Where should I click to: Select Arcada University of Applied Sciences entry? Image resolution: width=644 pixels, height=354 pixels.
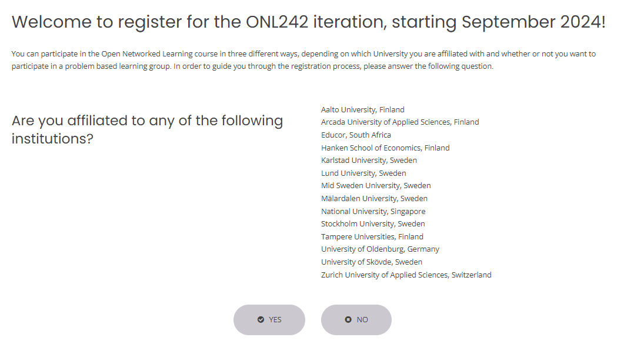tap(400, 122)
